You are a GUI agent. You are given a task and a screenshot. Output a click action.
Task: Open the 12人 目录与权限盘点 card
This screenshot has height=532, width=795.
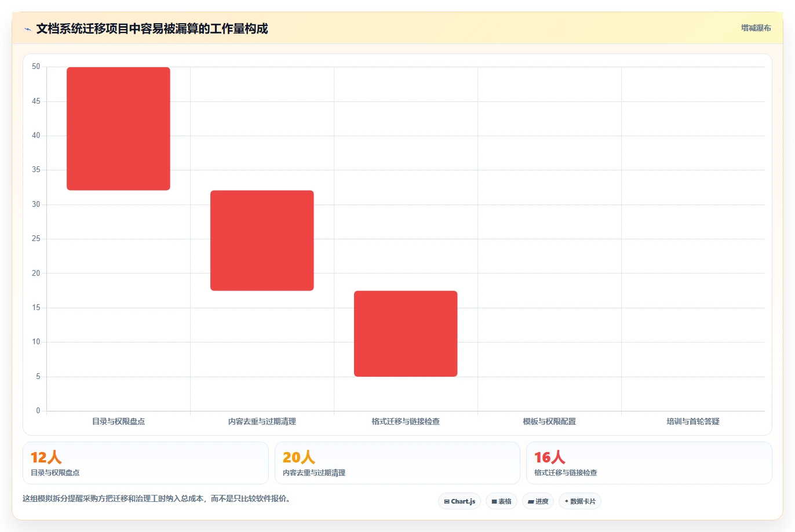pyautogui.click(x=145, y=463)
